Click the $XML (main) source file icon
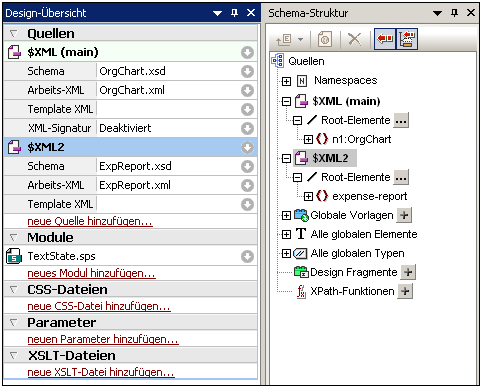The width and height of the screenshot is (482, 388). coord(14,52)
